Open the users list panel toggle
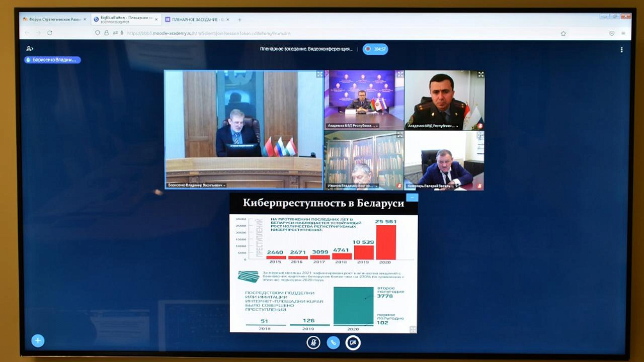Image resolution: width=644 pixels, height=362 pixels. click(30, 49)
